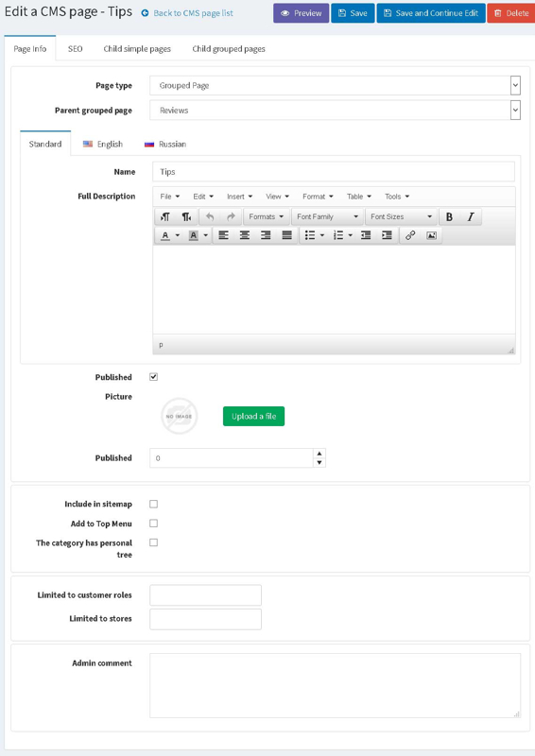Decrease indent in editor
This screenshot has width=535, height=756.
pyautogui.click(x=366, y=235)
